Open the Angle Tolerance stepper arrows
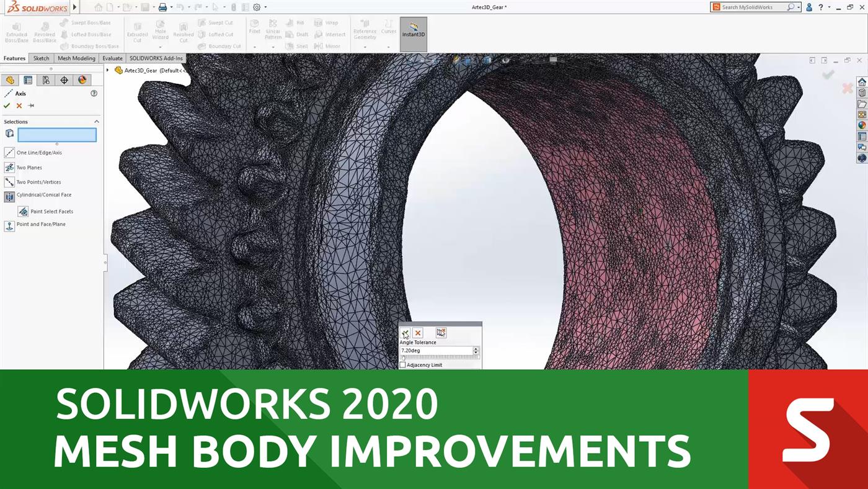 (x=476, y=350)
